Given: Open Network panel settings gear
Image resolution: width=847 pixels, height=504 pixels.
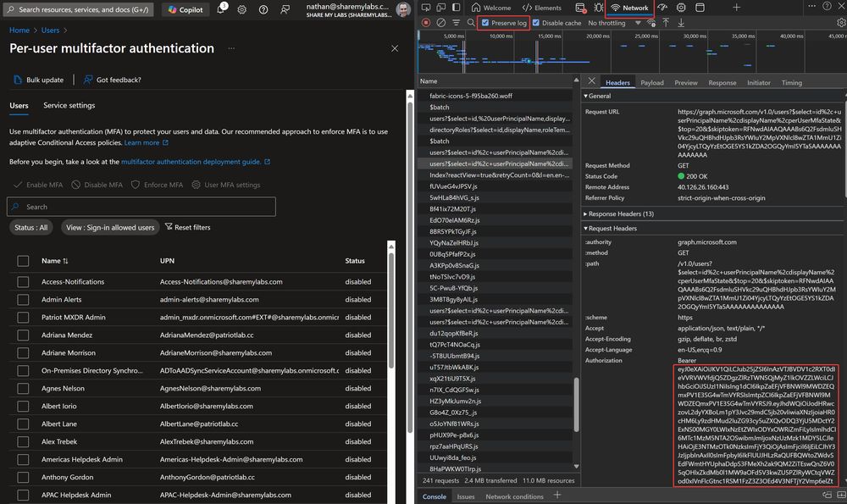Looking at the screenshot, I should (x=841, y=23).
